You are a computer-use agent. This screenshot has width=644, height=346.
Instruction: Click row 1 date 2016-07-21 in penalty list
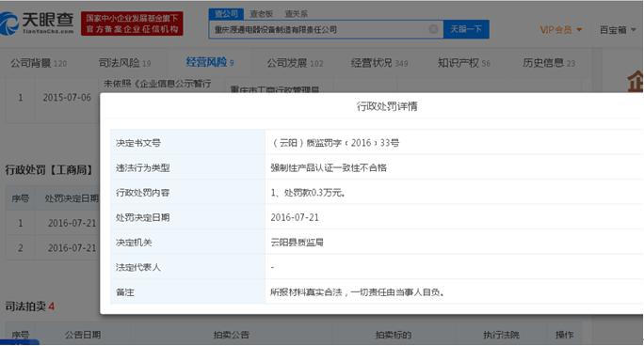pyautogui.click(x=72, y=223)
